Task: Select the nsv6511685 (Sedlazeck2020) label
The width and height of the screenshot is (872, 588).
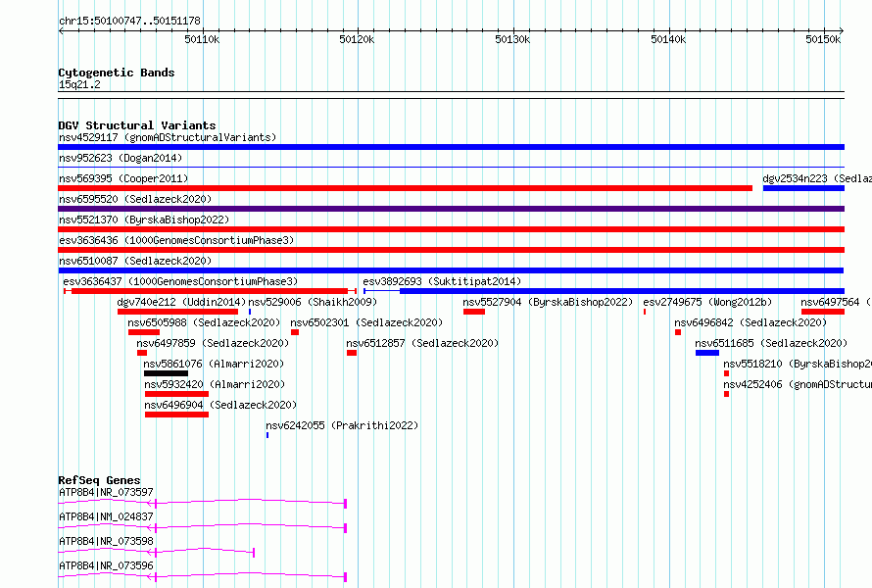Action: pyautogui.click(x=771, y=343)
